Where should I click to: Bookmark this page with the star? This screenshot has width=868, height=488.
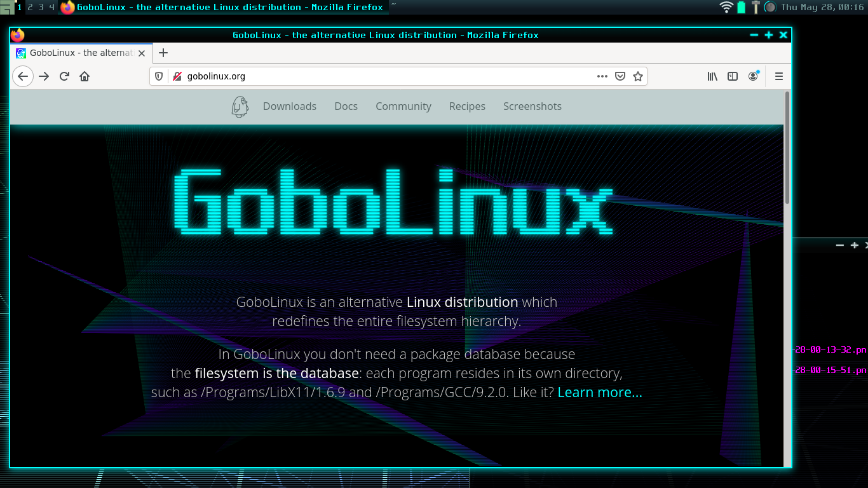637,76
